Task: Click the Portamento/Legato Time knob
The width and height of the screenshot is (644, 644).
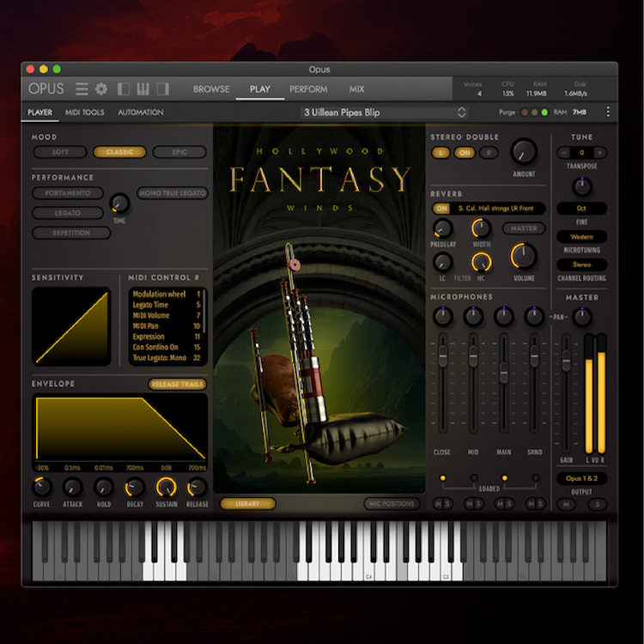Action: (119, 204)
